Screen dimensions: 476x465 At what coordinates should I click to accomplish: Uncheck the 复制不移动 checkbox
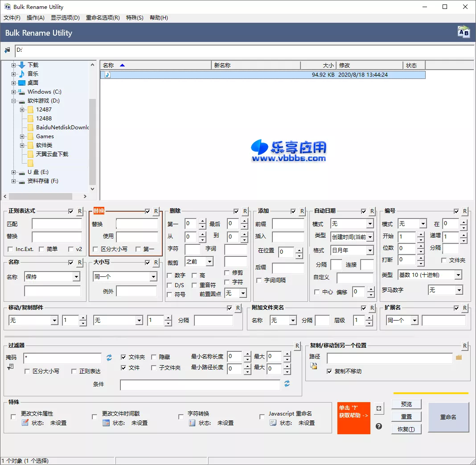[328, 372]
